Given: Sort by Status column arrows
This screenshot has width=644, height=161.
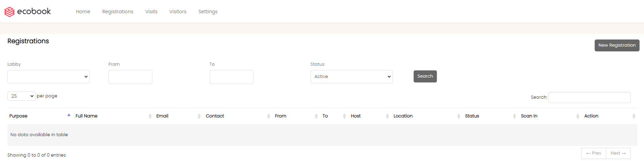Looking at the screenshot, I should 514,116.
